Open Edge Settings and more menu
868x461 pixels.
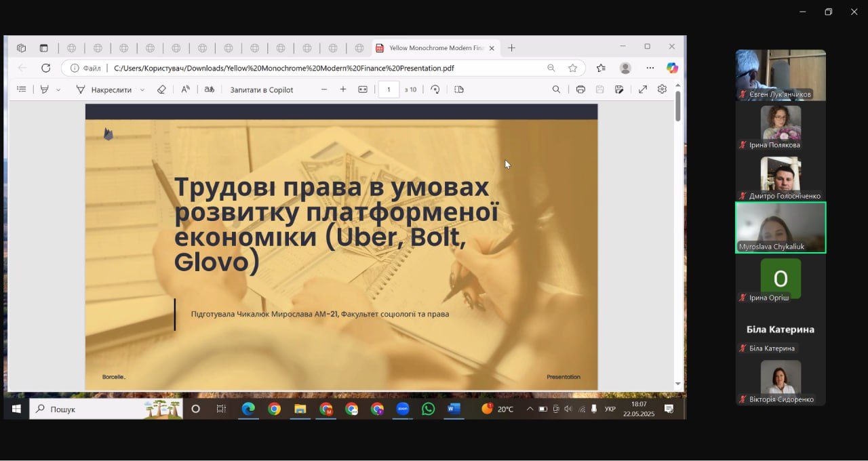click(650, 68)
